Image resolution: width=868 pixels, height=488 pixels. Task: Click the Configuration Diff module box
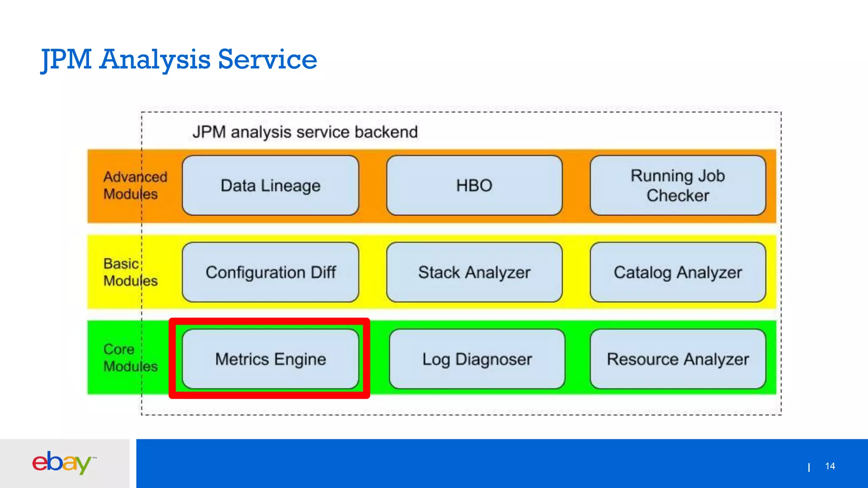coord(270,272)
